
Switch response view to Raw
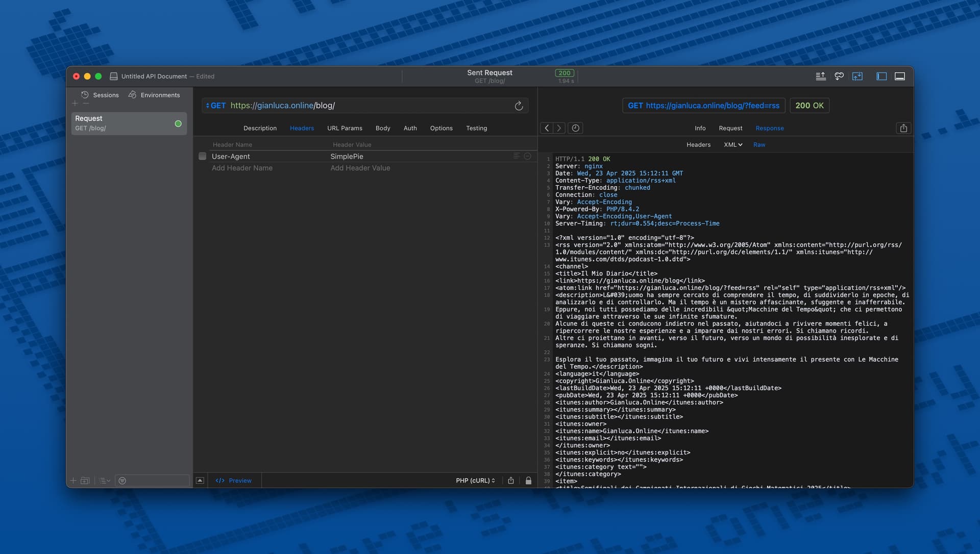759,145
